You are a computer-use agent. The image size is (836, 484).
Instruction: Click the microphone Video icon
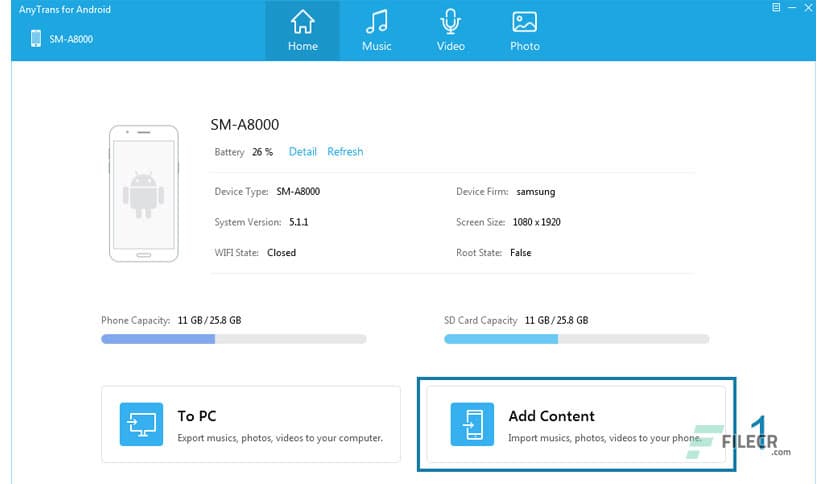coord(451,22)
